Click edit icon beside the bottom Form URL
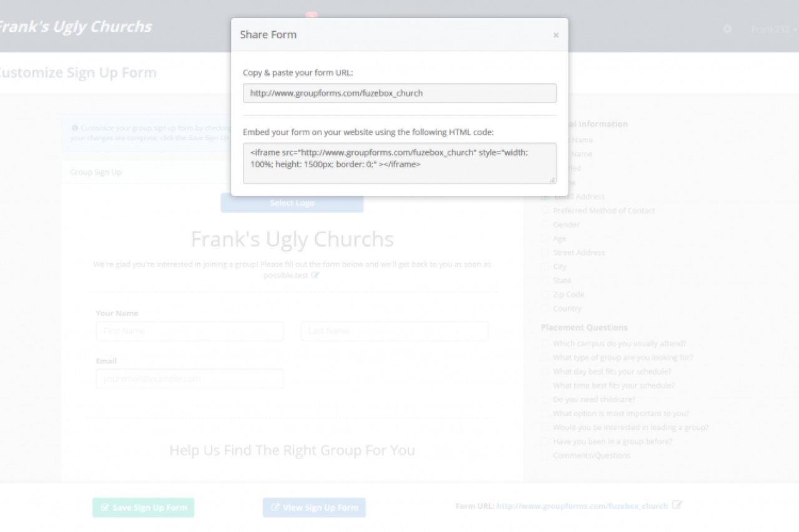The height and width of the screenshot is (532, 799). pyautogui.click(x=677, y=505)
